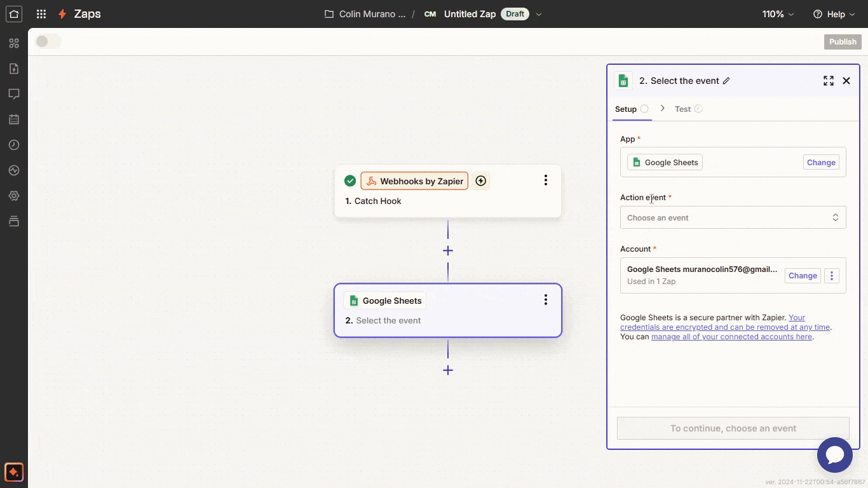Image resolution: width=868 pixels, height=488 pixels.
Task: Open three-dot menu on Google Sheets step
Action: click(545, 300)
